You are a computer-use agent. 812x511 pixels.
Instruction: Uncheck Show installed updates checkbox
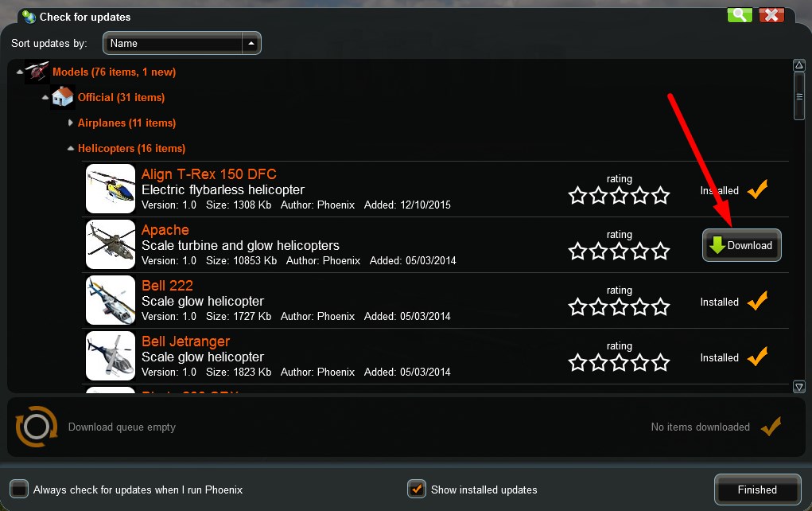(416, 490)
